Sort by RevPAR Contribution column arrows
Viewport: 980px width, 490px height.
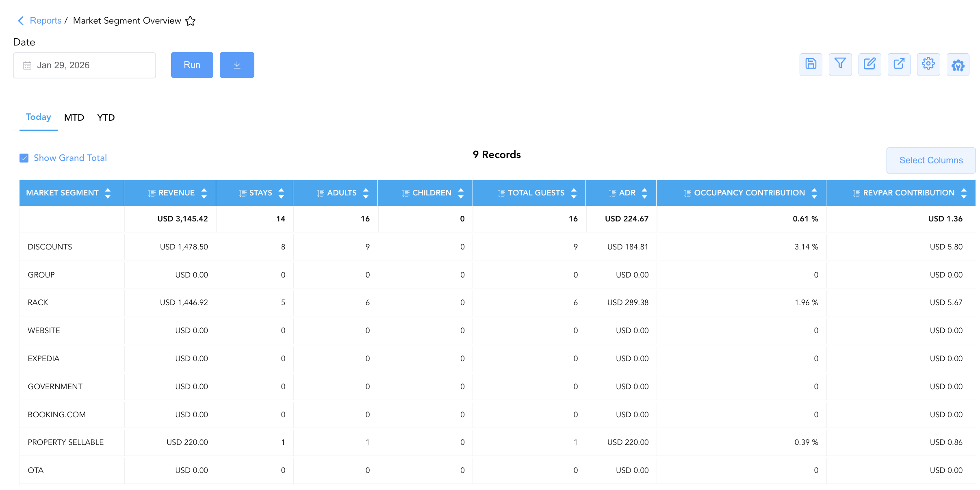coord(964,193)
